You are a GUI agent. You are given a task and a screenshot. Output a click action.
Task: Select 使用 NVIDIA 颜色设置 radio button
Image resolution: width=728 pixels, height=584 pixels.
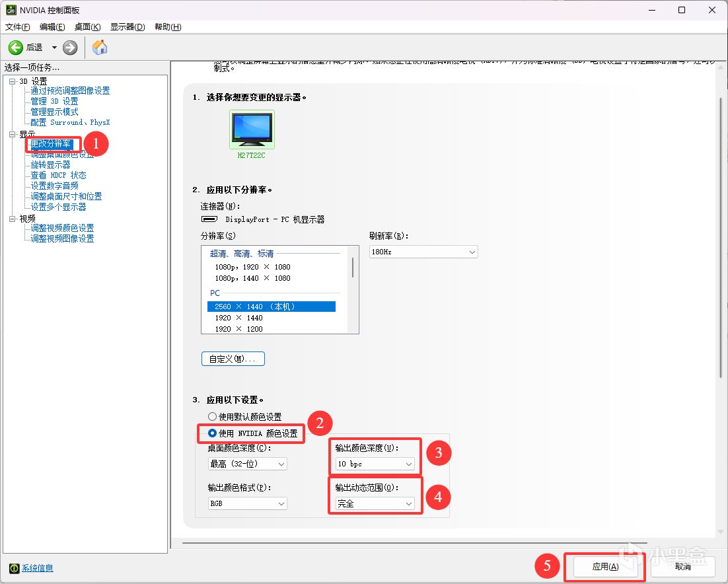tap(212, 433)
